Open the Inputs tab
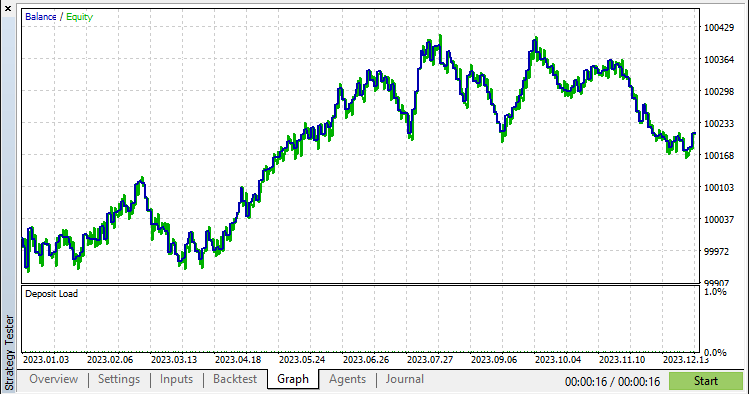749x394 pixels. pos(176,379)
